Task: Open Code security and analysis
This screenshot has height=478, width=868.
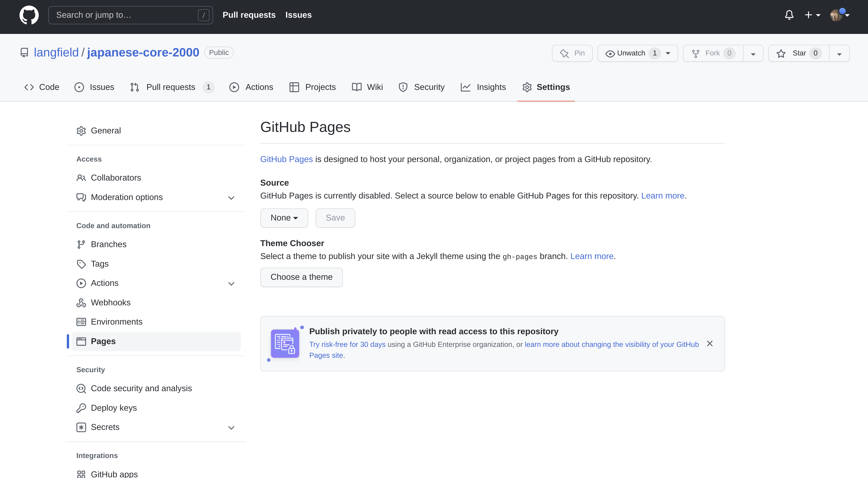Action: pyautogui.click(x=156, y=388)
